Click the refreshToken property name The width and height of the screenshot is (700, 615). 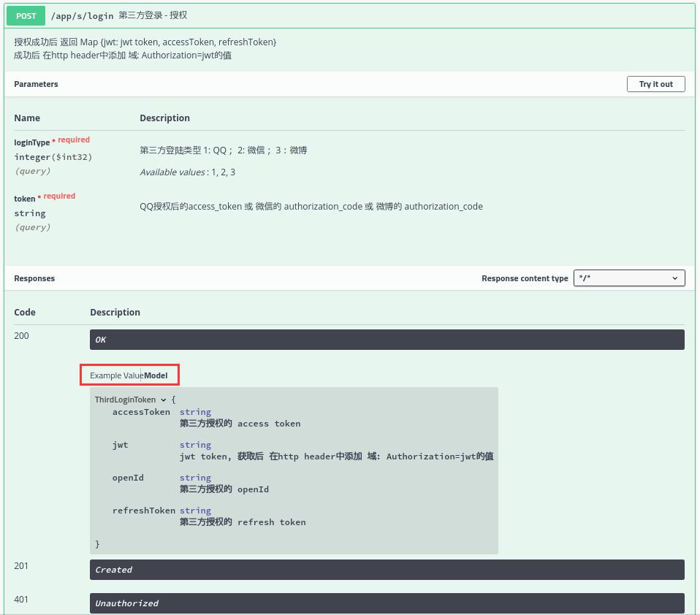pos(144,511)
